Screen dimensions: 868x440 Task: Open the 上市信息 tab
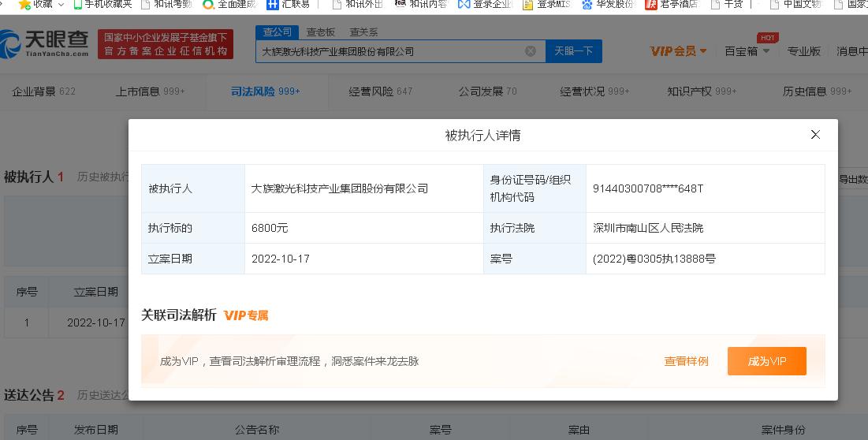coord(150,91)
